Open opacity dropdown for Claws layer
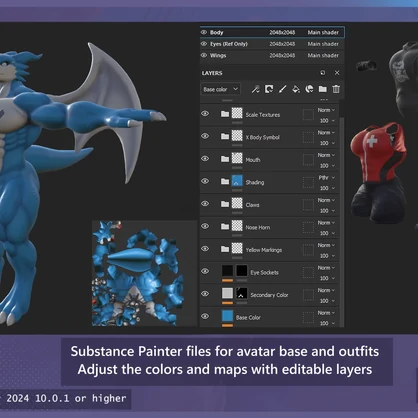Screen dimensions: 418x418 [x=327, y=211]
